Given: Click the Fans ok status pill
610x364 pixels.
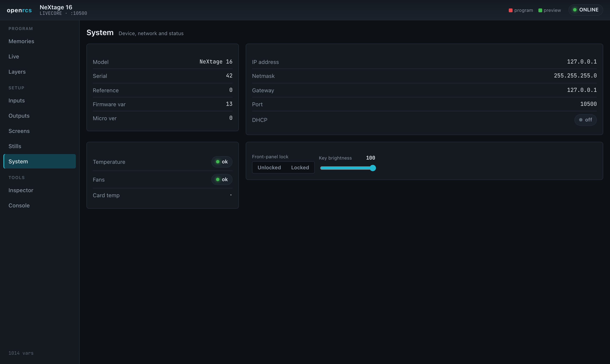Looking at the screenshot, I should coord(222,179).
